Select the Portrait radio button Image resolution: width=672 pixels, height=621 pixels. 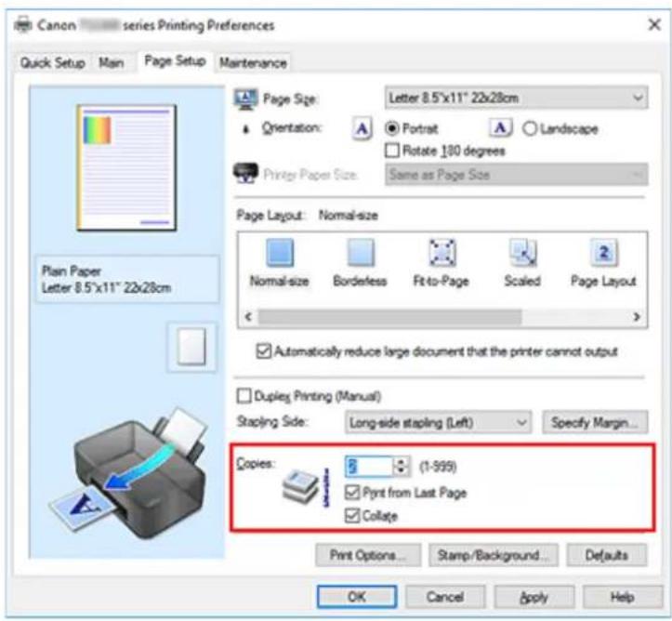tap(391, 128)
